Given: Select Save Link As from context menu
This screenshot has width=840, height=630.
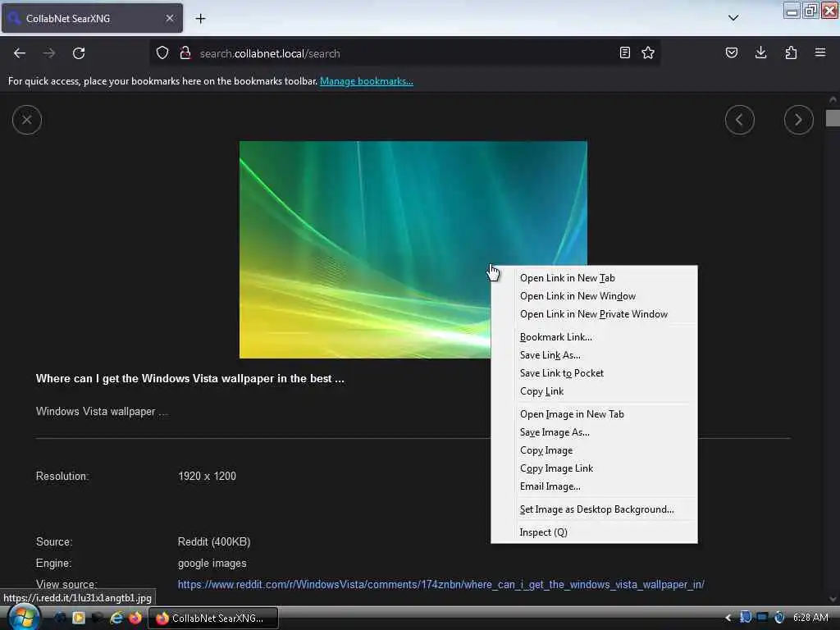Looking at the screenshot, I should click(594, 356).
